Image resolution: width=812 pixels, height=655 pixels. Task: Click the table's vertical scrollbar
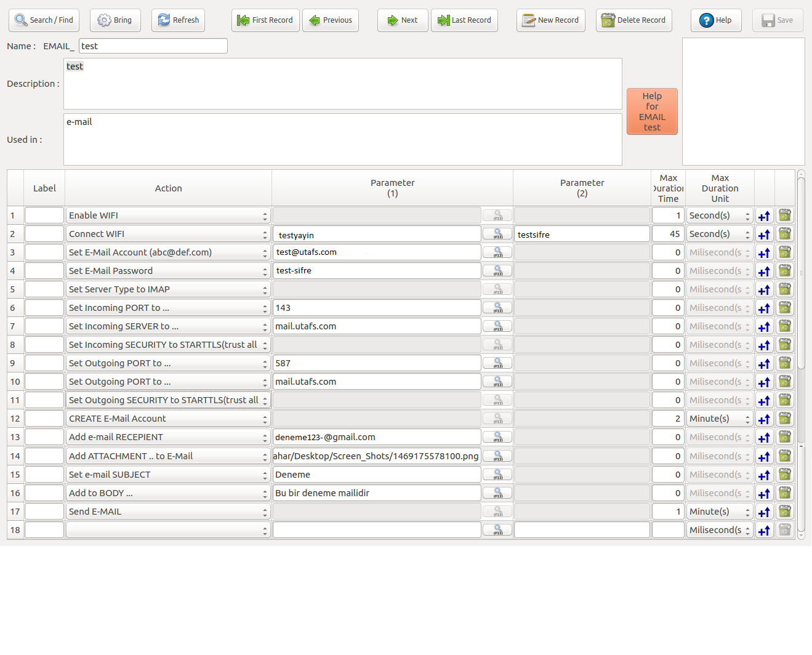click(x=801, y=355)
